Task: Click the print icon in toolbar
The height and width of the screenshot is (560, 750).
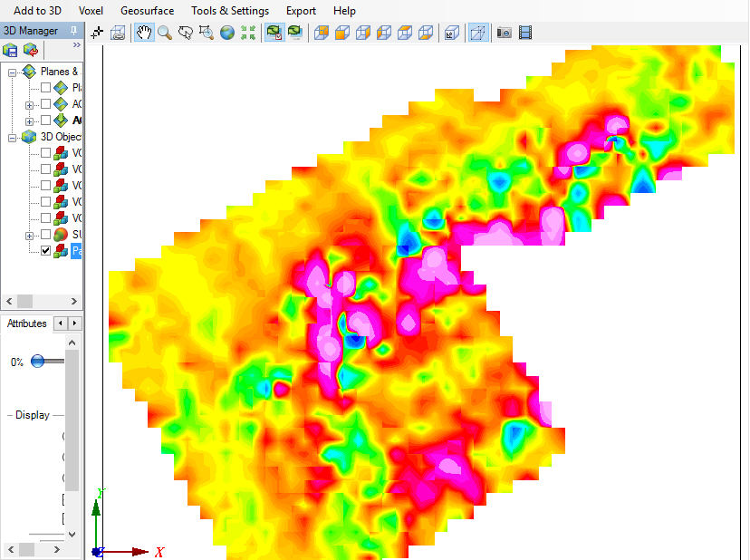Action: pos(118,33)
